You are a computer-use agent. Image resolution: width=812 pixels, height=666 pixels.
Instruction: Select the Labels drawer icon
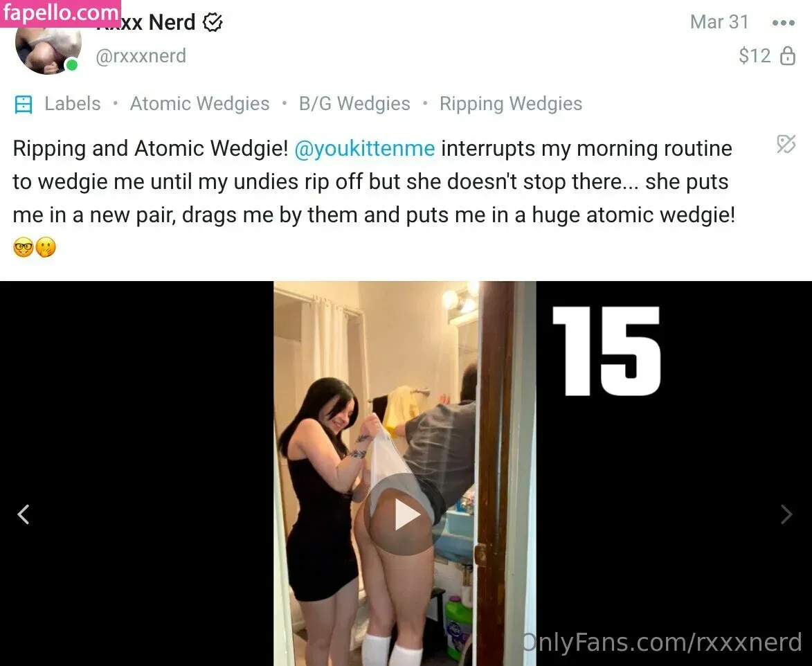(24, 104)
